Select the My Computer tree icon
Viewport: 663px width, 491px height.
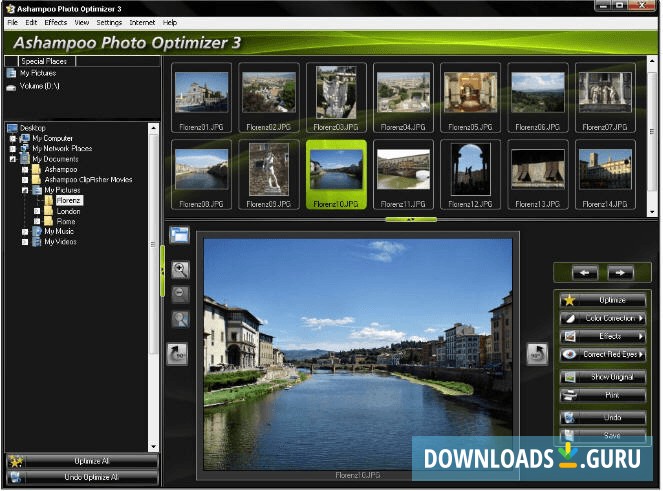(x=25, y=138)
